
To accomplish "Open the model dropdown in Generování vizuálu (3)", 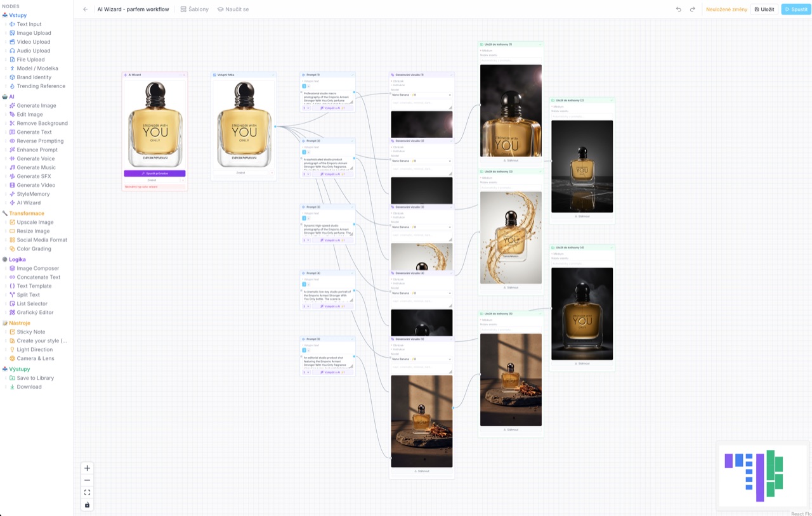I will (x=421, y=227).
